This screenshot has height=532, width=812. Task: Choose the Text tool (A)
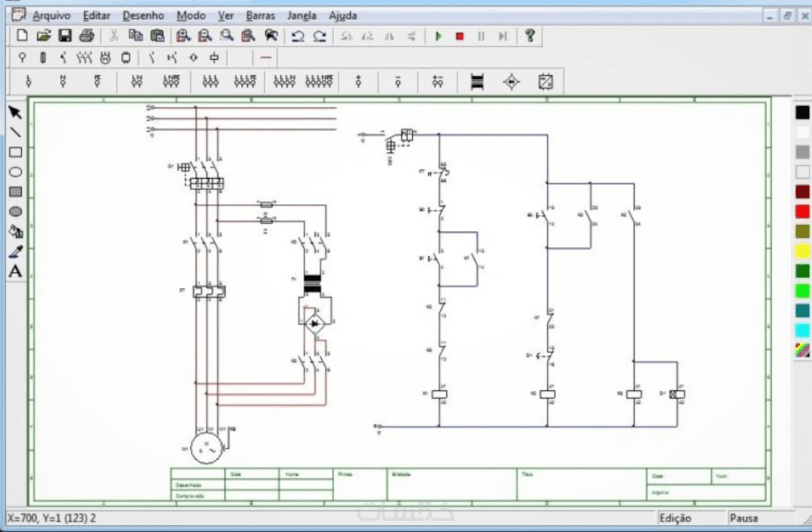click(x=15, y=271)
